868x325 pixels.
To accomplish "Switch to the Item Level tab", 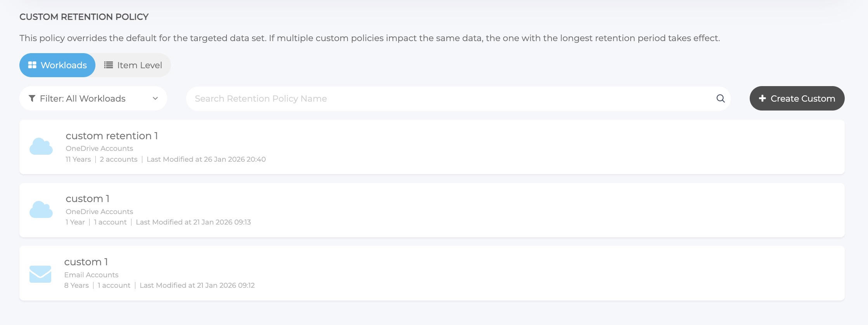I will (133, 65).
